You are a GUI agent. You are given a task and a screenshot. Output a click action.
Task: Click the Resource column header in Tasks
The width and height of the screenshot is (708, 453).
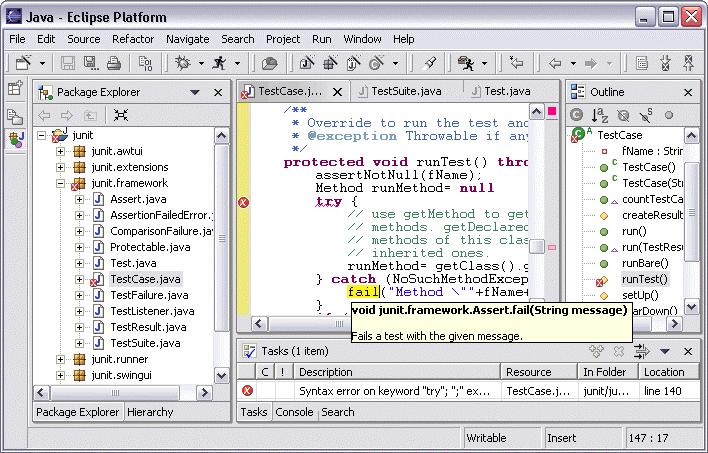pos(540,372)
